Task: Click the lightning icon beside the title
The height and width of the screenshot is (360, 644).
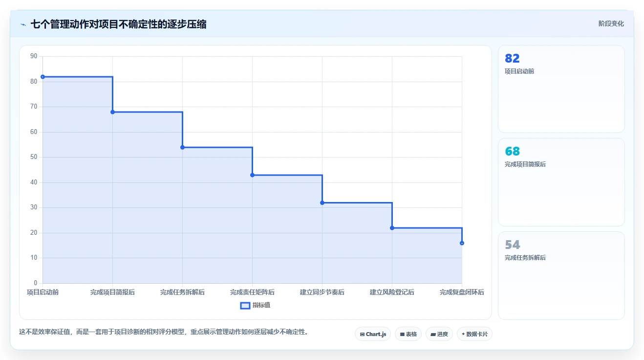Action: point(23,24)
